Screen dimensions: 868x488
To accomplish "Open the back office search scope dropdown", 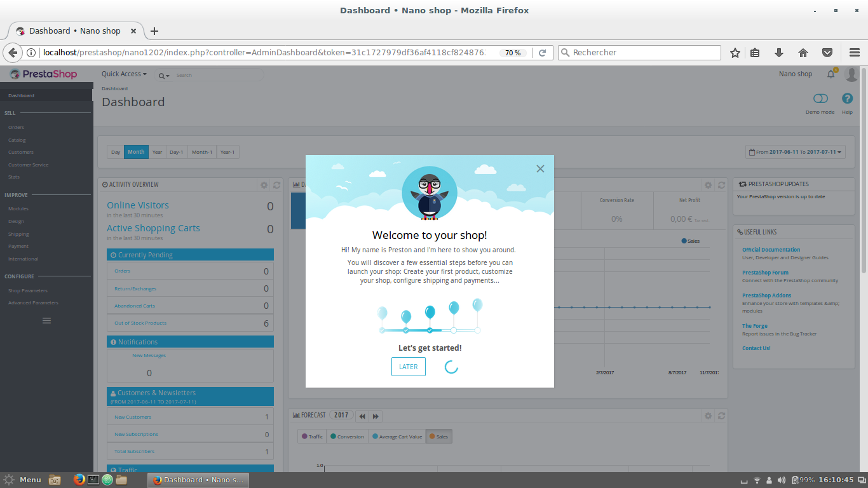I will 164,75.
